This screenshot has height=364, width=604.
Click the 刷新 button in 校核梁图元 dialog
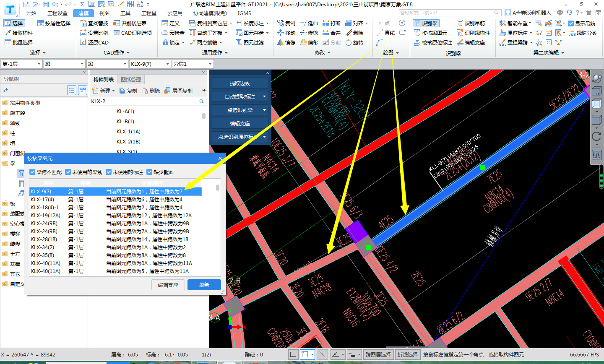(204, 285)
